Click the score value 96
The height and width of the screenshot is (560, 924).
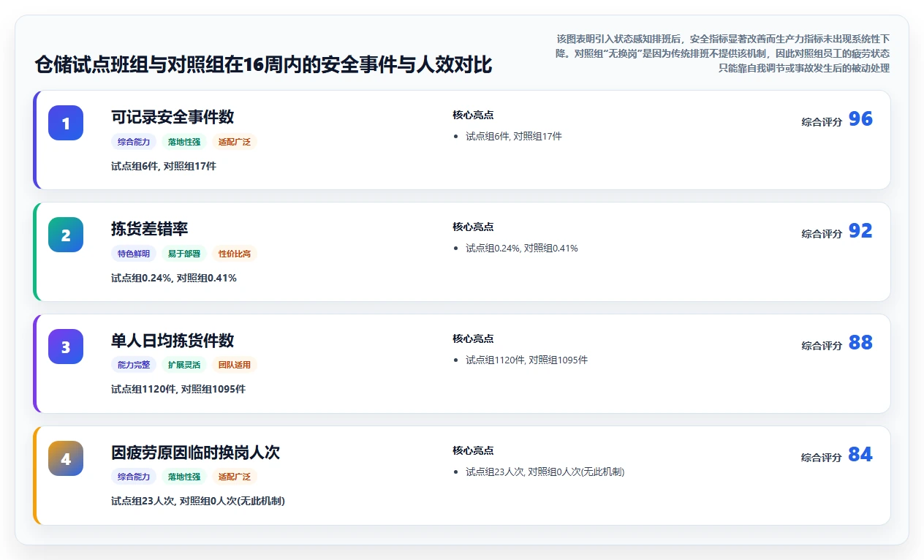tap(860, 119)
